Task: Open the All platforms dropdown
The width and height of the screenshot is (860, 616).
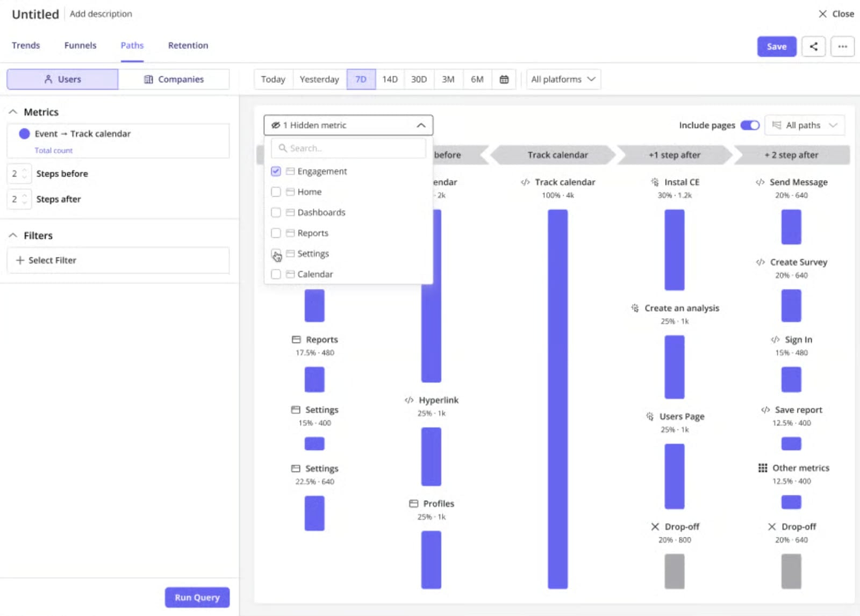Action: pos(563,80)
